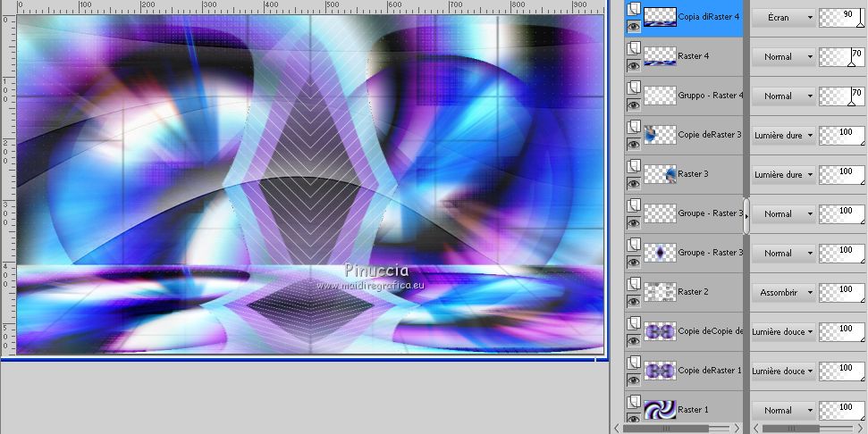Toggle visibility of Groupe - Raster 3 with diamond thumbnail

634,262
